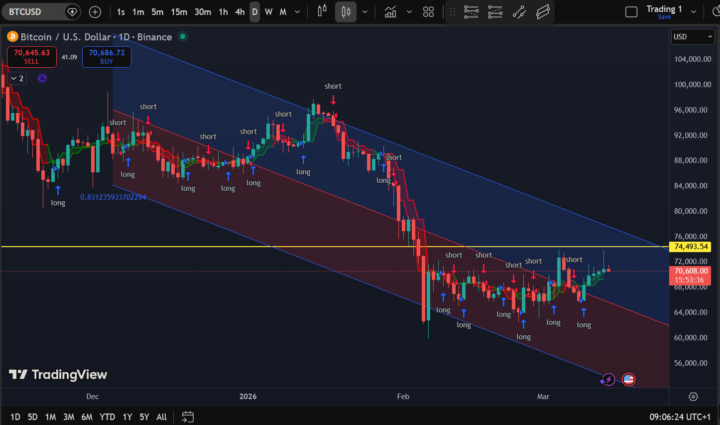Click the yellow 74,493.54 price label

point(690,247)
